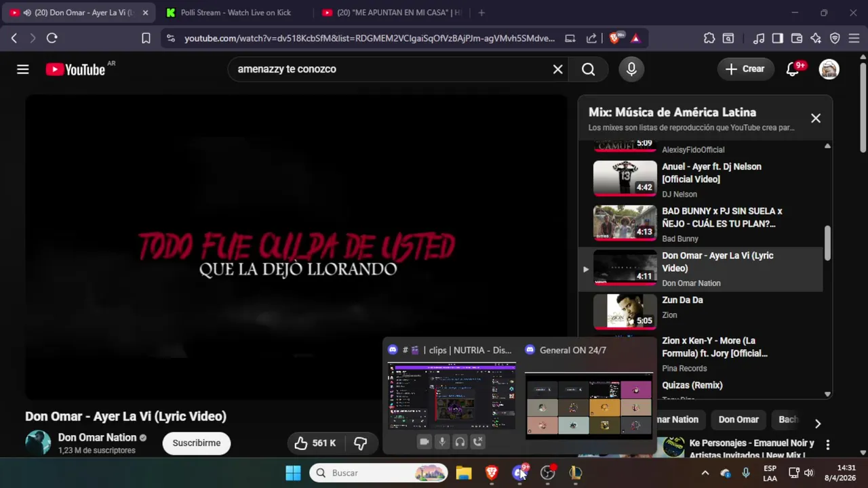Screen dimensions: 868x488
Task: Click the Crear button
Action: [x=745, y=69]
